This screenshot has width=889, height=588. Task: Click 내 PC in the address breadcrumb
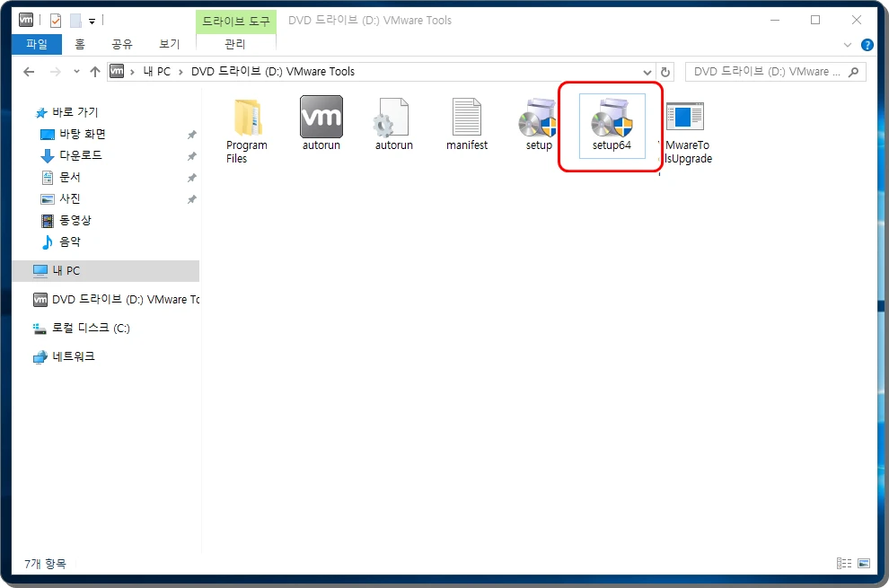(x=156, y=72)
